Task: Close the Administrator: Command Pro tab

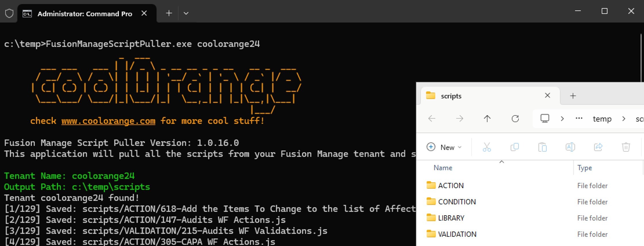Action: point(144,13)
